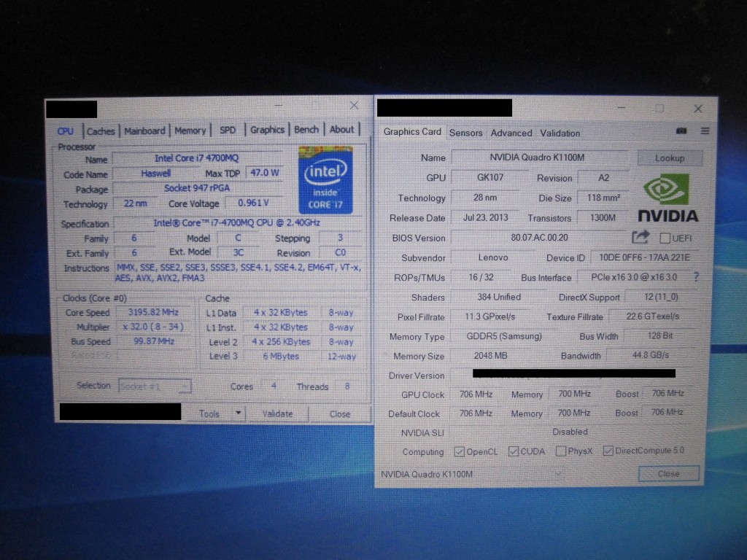
Task: Click the Memory Size value 2048 MB
Action: click(490, 355)
